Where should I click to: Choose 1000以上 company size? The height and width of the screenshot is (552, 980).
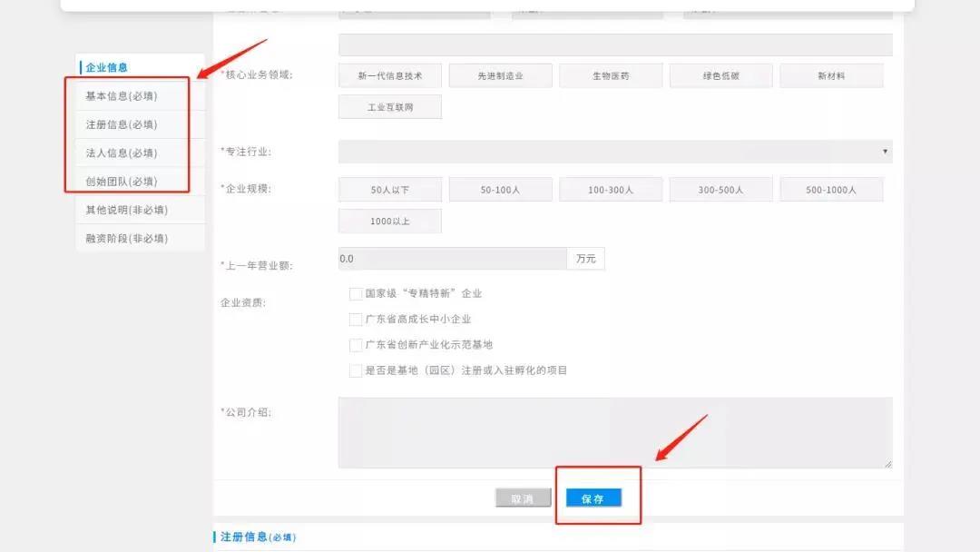click(x=390, y=222)
